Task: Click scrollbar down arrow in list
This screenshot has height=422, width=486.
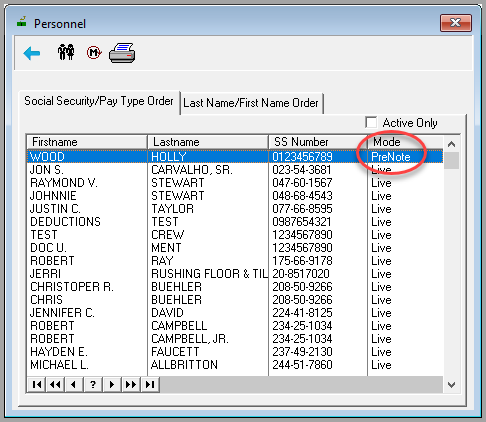Action: point(452,385)
